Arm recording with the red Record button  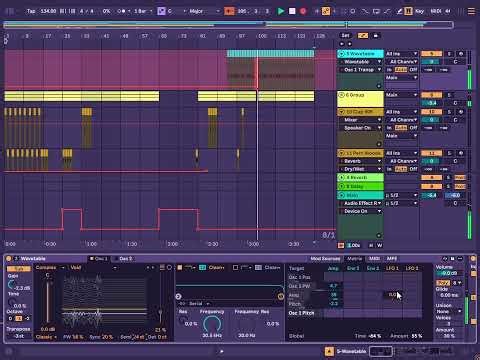(x=303, y=11)
